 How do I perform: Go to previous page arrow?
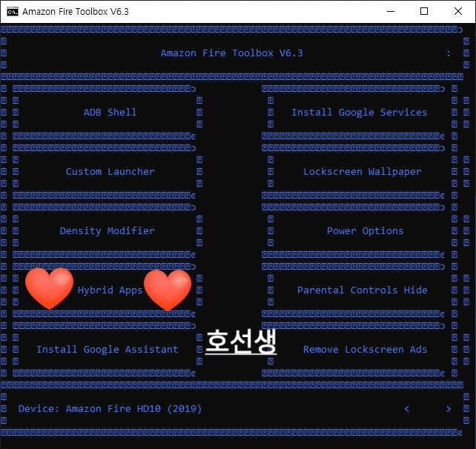click(x=407, y=409)
